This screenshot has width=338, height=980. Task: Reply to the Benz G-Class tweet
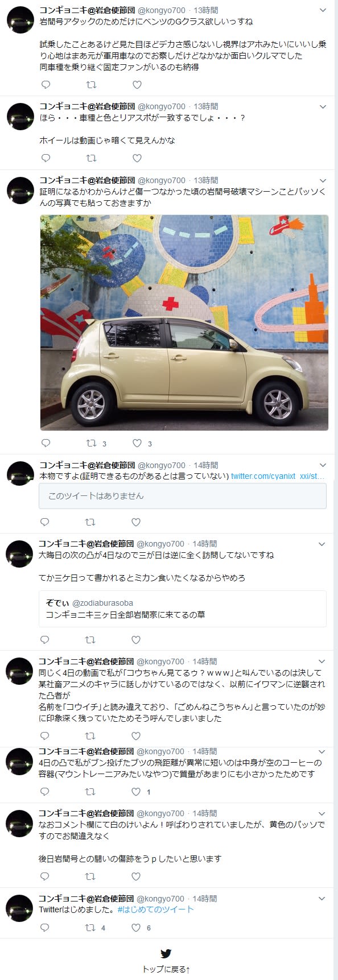click(46, 85)
